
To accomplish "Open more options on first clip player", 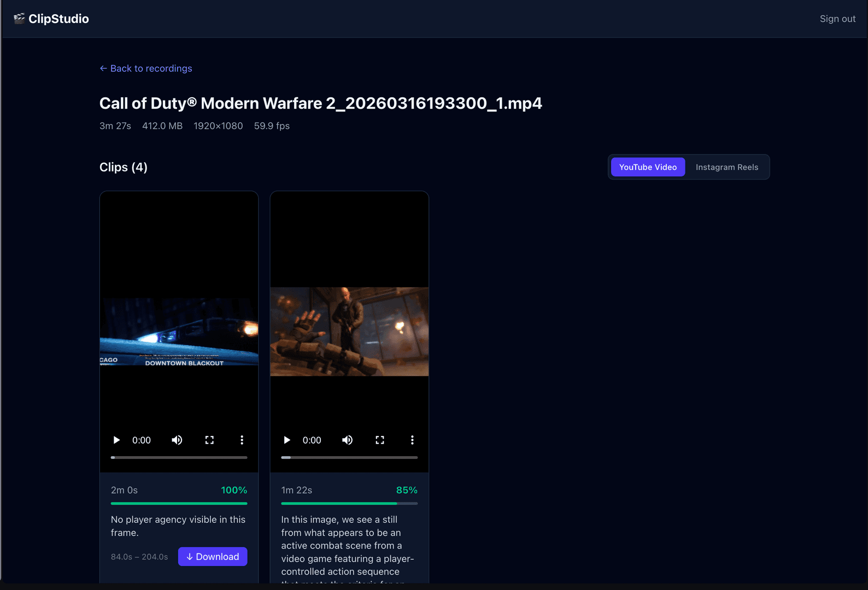I will (x=242, y=440).
